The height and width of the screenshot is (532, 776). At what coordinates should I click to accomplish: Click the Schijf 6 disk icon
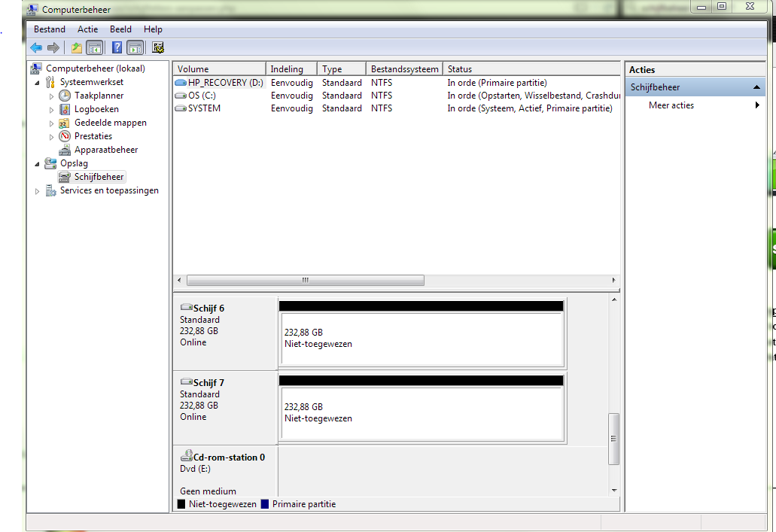pyautogui.click(x=186, y=307)
